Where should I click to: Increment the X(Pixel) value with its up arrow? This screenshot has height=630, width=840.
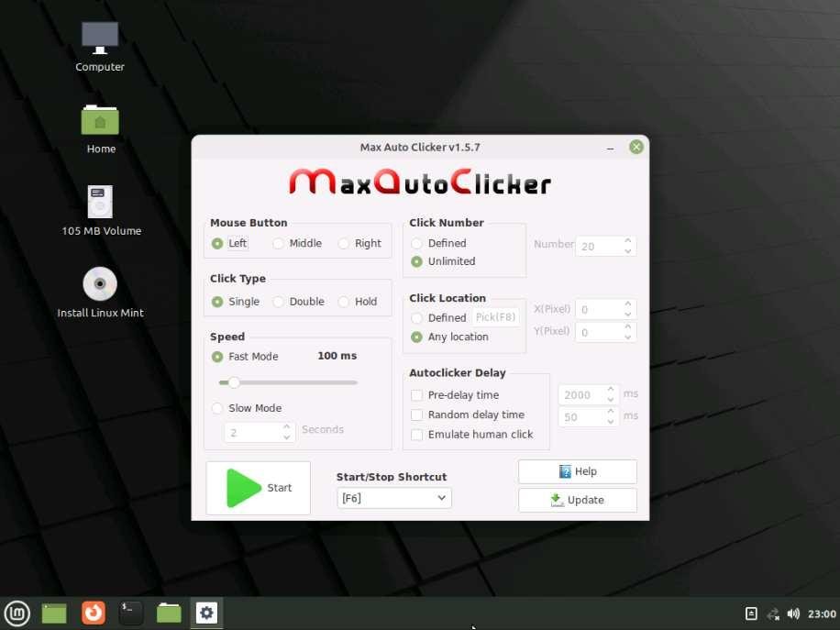click(628, 304)
